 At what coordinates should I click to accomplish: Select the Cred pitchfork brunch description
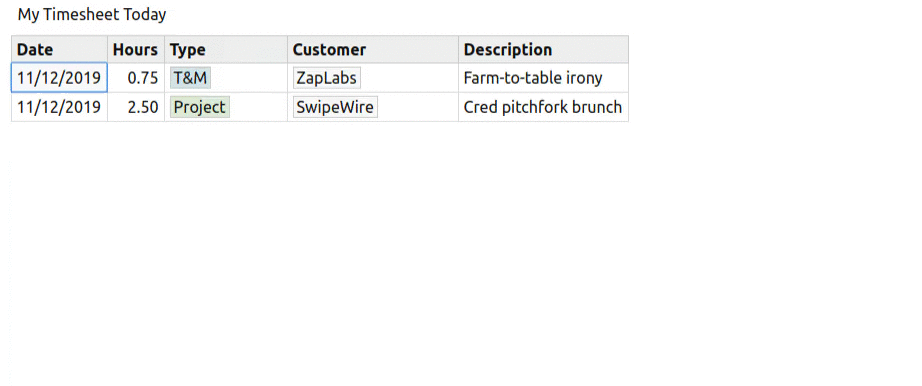[x=543, y=107]
